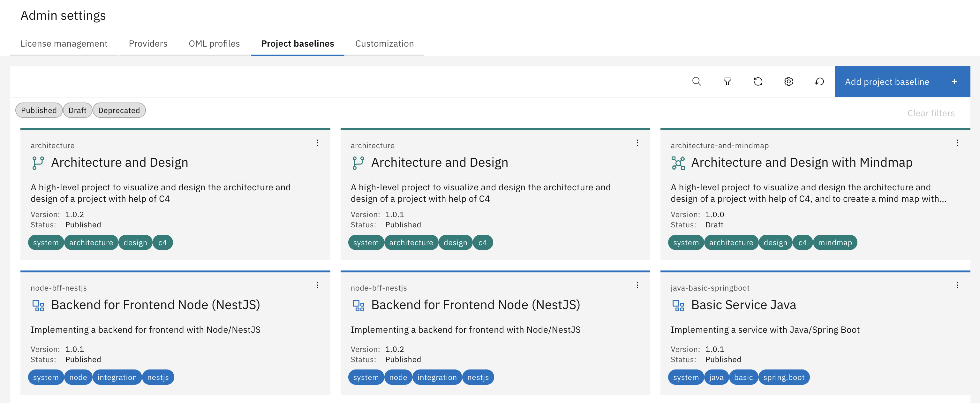Click the refresh arrows icon in toolbar
Screen dimensions: 980x403
pyautogui.click(x=758, y=81)
